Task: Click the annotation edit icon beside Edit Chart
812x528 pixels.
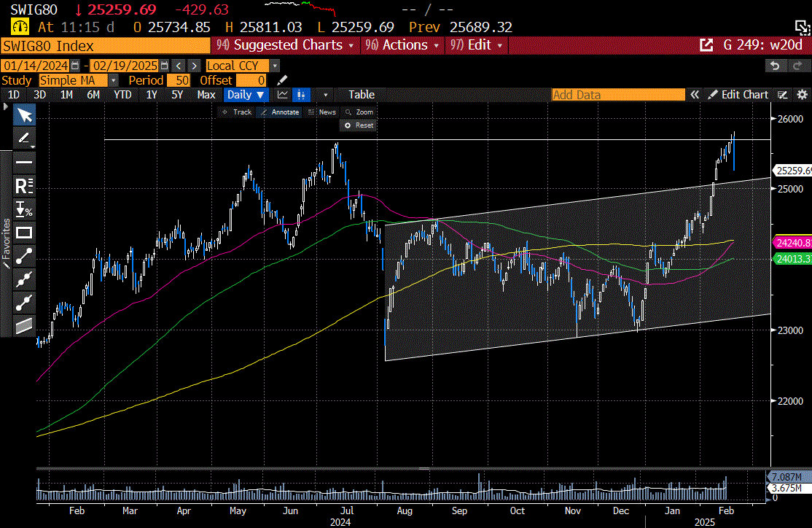Action: coord(783,95)
